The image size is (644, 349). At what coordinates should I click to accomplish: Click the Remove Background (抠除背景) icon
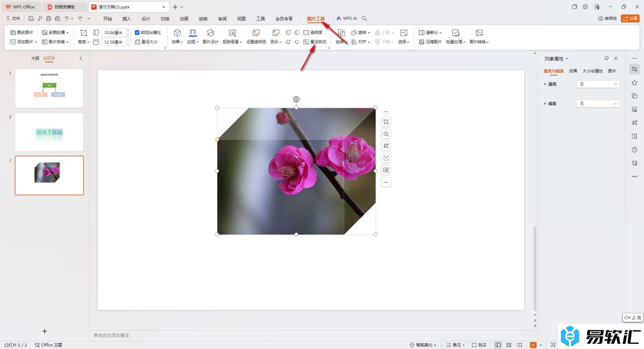[232, 33]
